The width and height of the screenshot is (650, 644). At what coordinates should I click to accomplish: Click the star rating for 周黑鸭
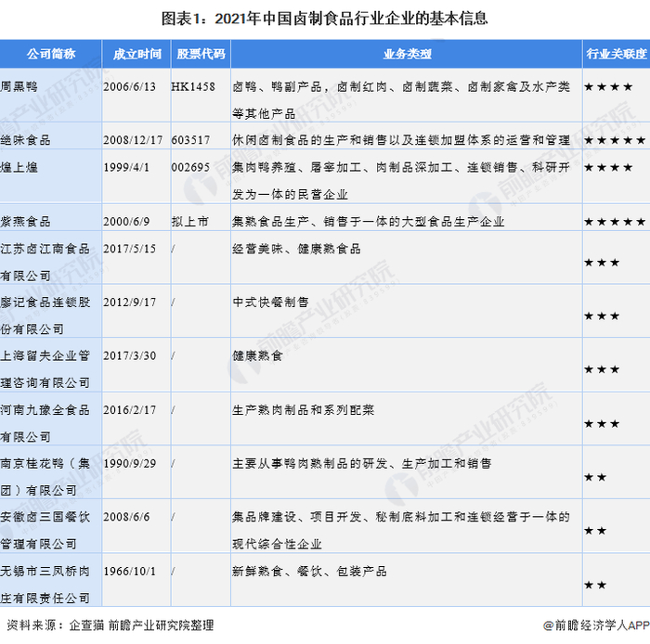coord(608,87)
